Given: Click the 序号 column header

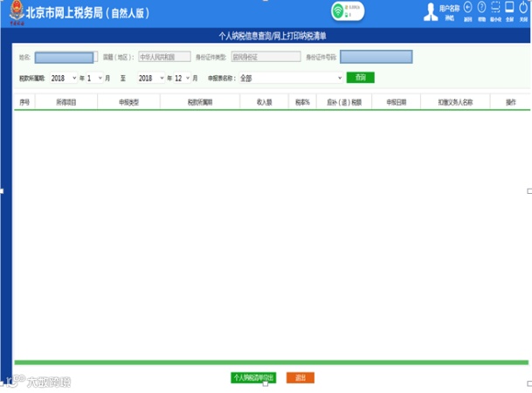Looking at the screenshot, I should tap(24, 102).
